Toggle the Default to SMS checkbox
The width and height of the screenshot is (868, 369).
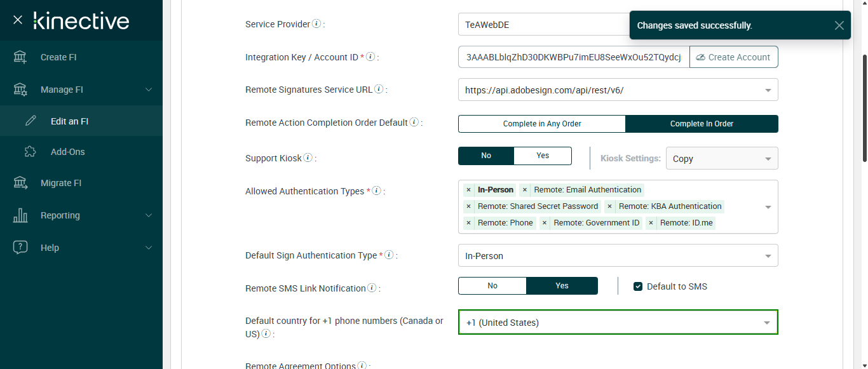pos(638,286)
